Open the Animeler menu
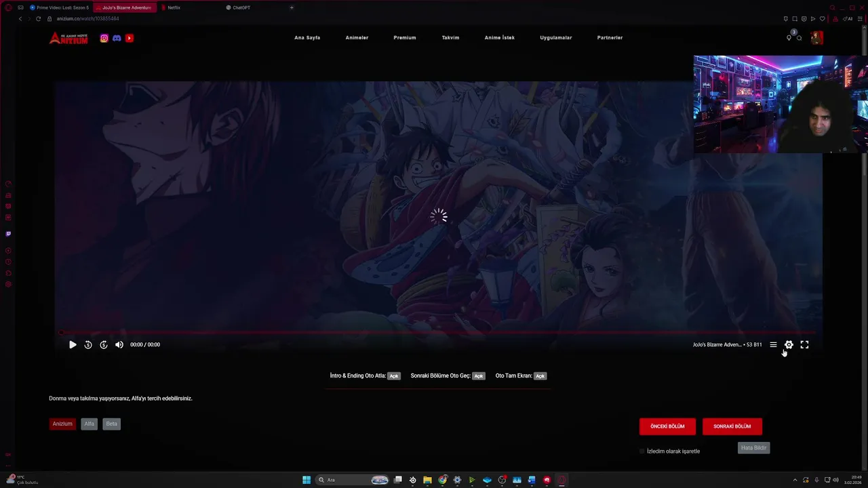Viewport: 868px width, 488px height. [357, 38]
